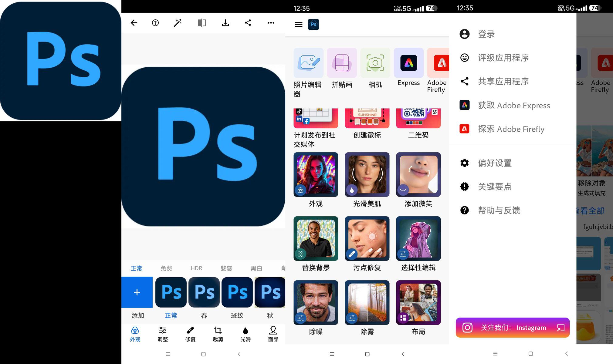Tap the magic wand auto-enhance icon
Viewport: 613px width, 364px height.
(178, 23)
